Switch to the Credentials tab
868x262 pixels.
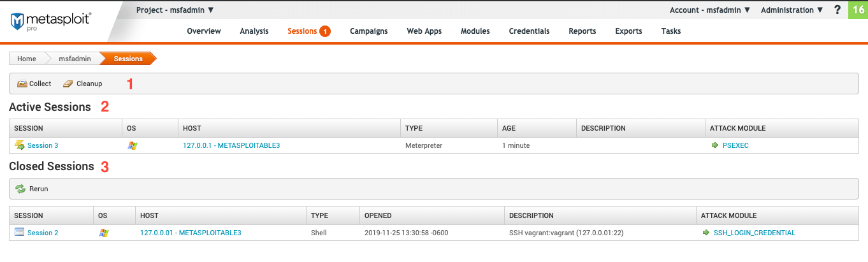pyautogui.click(x=529, y=31)
